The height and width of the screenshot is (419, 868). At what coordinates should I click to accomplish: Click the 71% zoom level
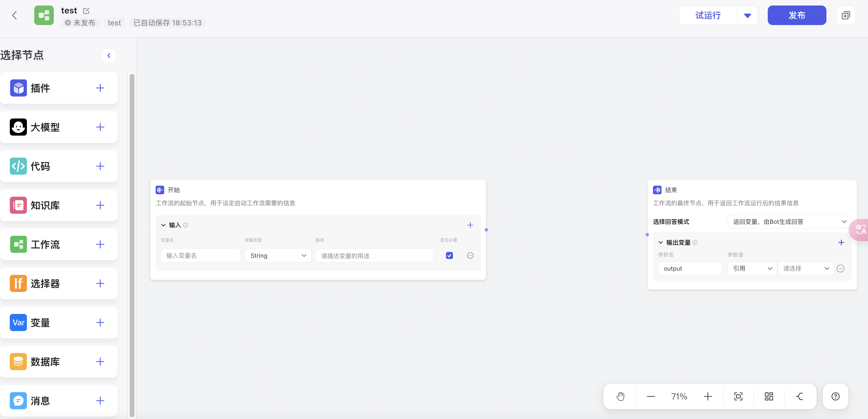point(679,396)
